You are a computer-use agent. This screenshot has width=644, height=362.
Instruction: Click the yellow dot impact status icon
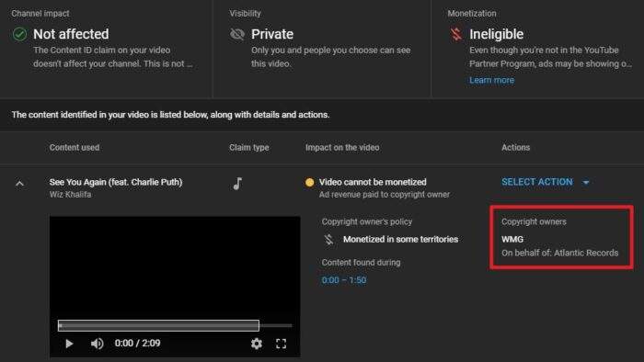pos(310,183)
